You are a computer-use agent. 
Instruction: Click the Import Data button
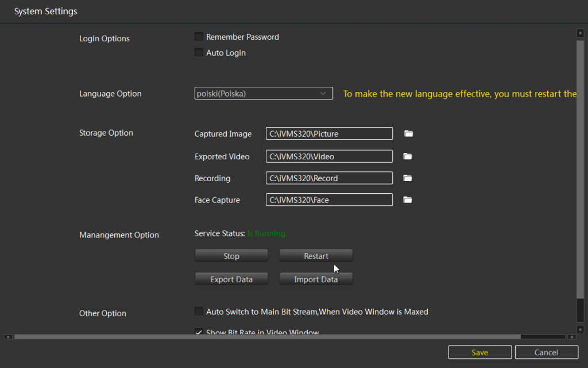[316, 279]
